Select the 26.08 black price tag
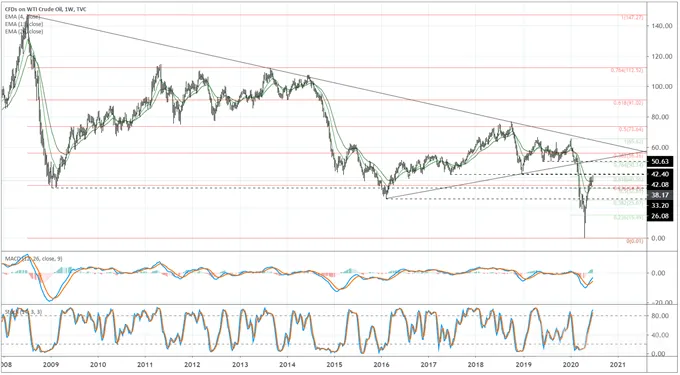 point(660,216)
